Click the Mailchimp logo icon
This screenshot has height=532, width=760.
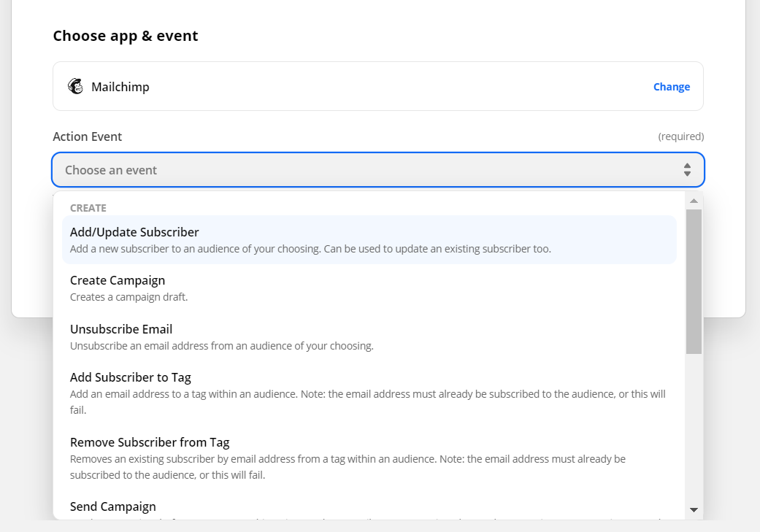coord(75,86)
